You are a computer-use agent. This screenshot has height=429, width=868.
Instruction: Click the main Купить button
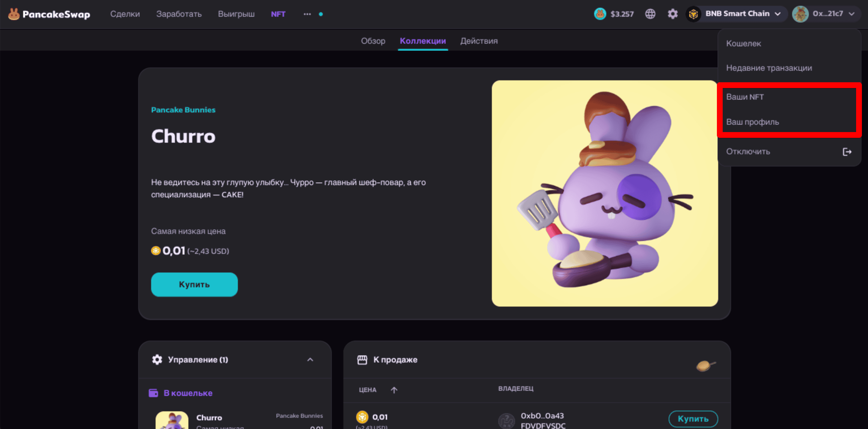(194, 284)
